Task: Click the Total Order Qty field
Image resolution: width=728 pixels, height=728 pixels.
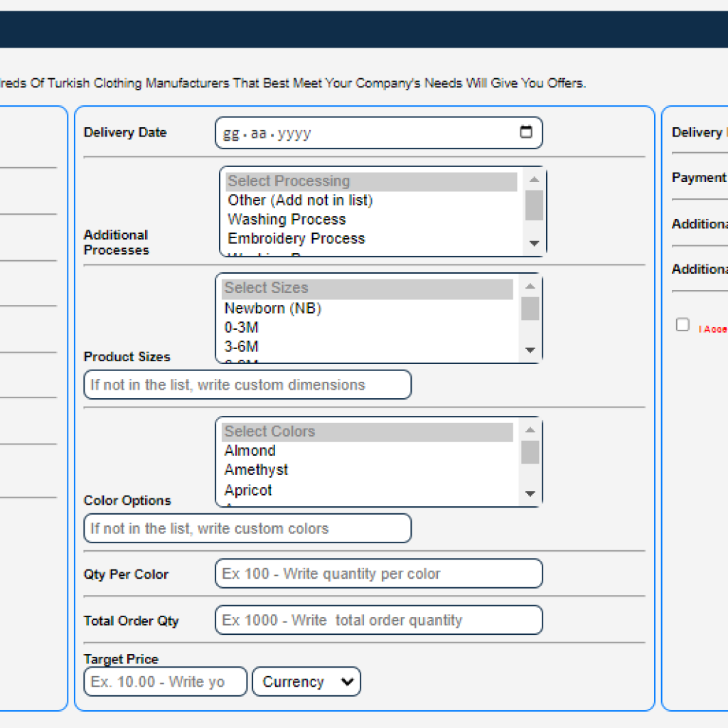Action: point(378,620)
